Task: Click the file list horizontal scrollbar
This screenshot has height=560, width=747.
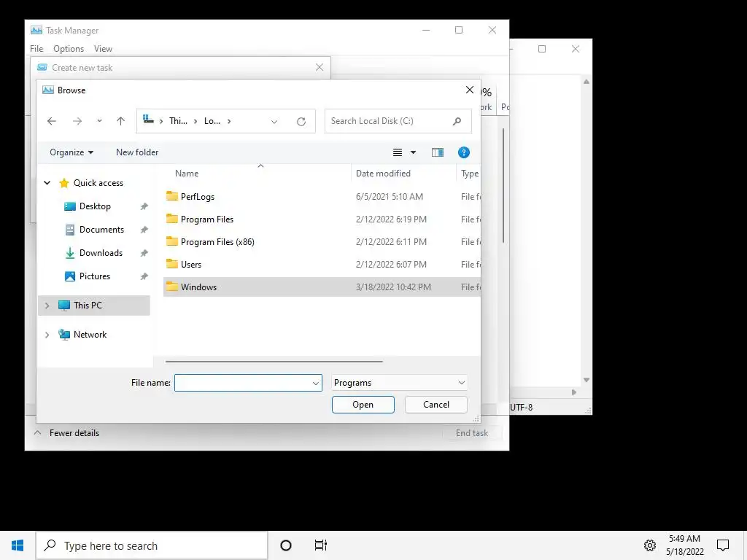Action: (274, 362)
